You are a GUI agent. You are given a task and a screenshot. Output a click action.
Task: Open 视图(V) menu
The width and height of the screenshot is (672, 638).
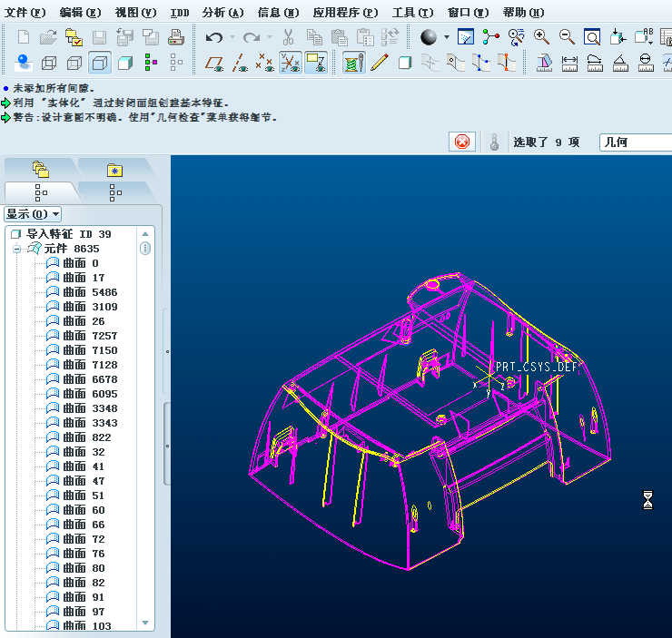click(x=136, y=13)
